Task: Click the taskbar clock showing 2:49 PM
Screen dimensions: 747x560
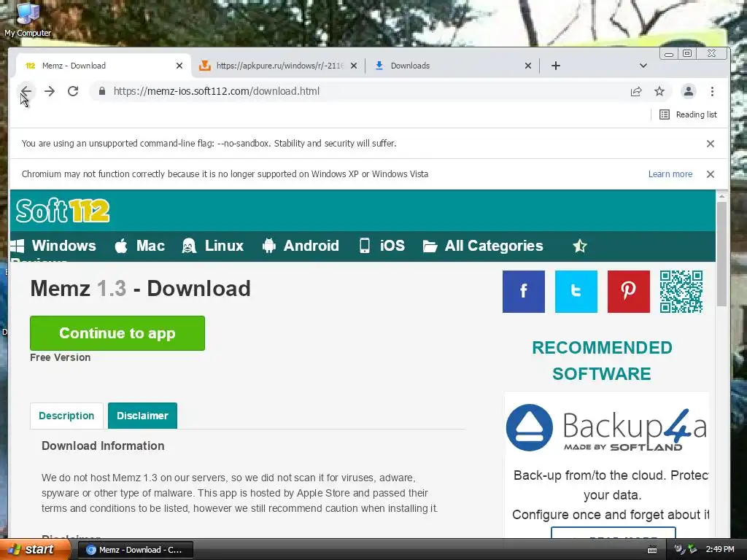Action: (x=720, y=550)
